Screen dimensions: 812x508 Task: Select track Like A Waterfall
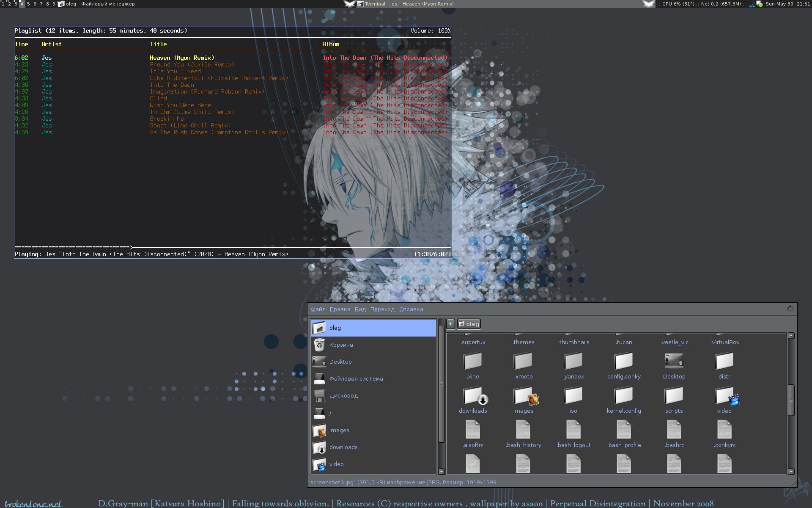tap(219, 78)
